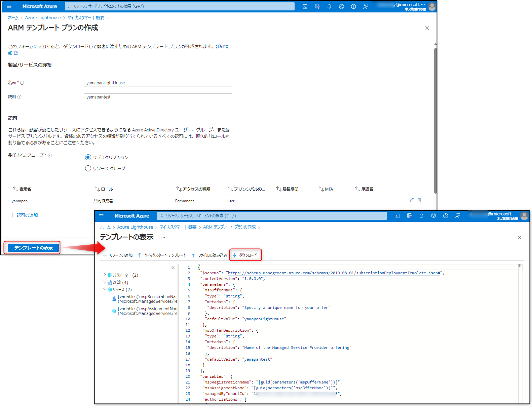Open help question mark in back Azure window
Viewport: 532px width, 406px height.
coord(353,6)
